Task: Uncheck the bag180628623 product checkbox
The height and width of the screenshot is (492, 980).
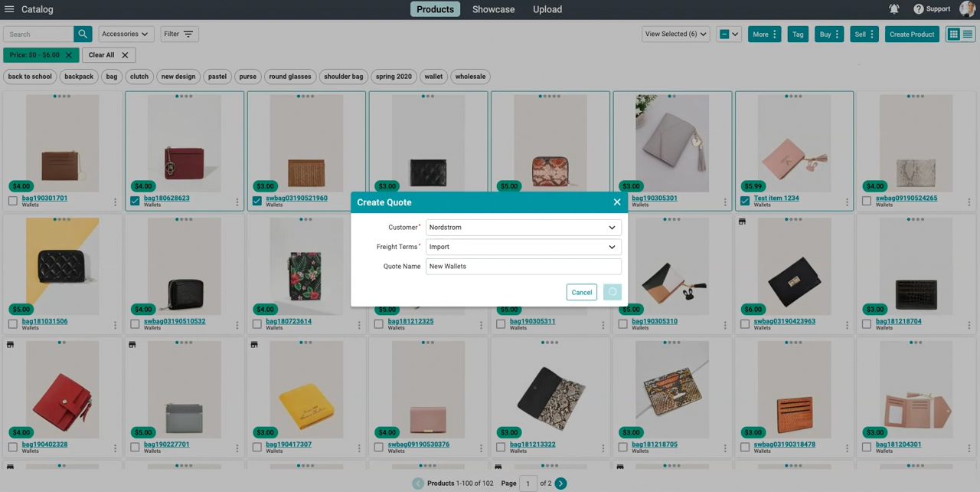Action: [x=135, y=201]
